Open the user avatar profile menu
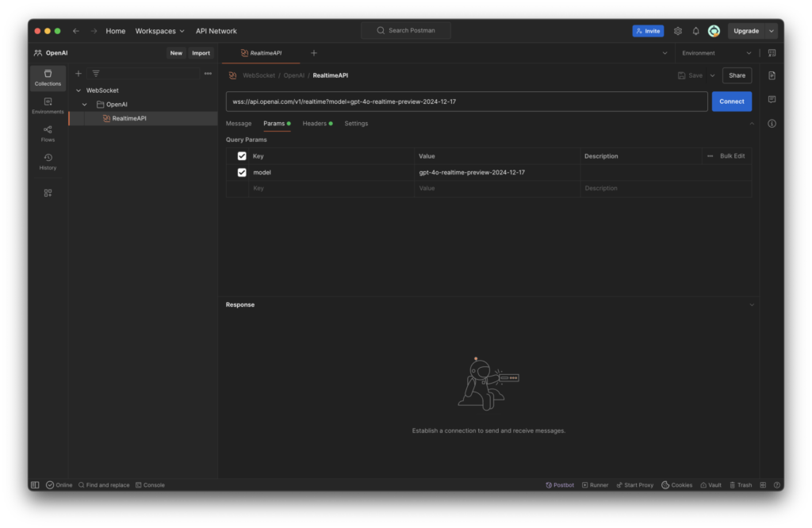 point(714,31)
